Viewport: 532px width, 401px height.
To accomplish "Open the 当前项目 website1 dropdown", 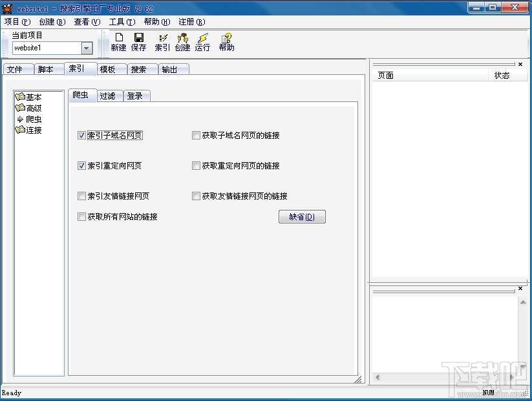I will [x=87, y=48].
